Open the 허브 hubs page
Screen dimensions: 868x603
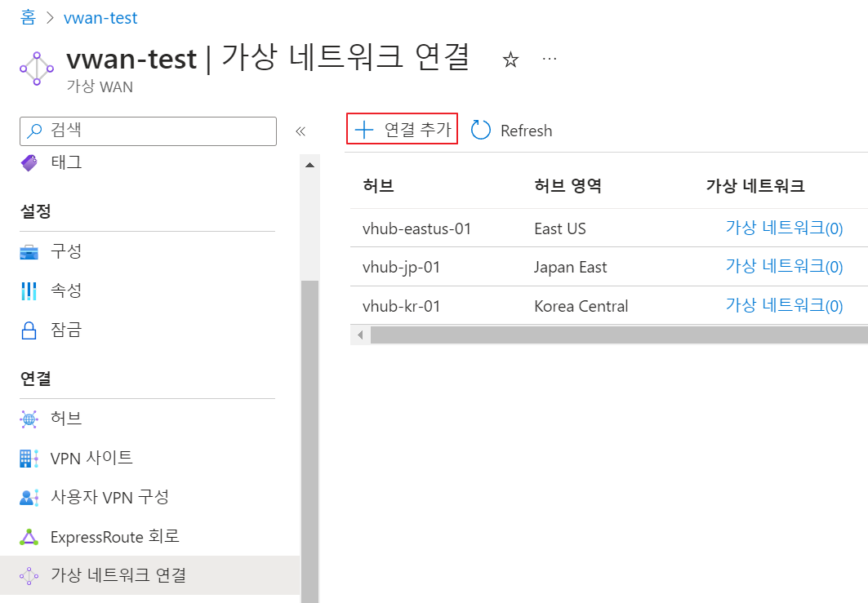pos(66,419)
